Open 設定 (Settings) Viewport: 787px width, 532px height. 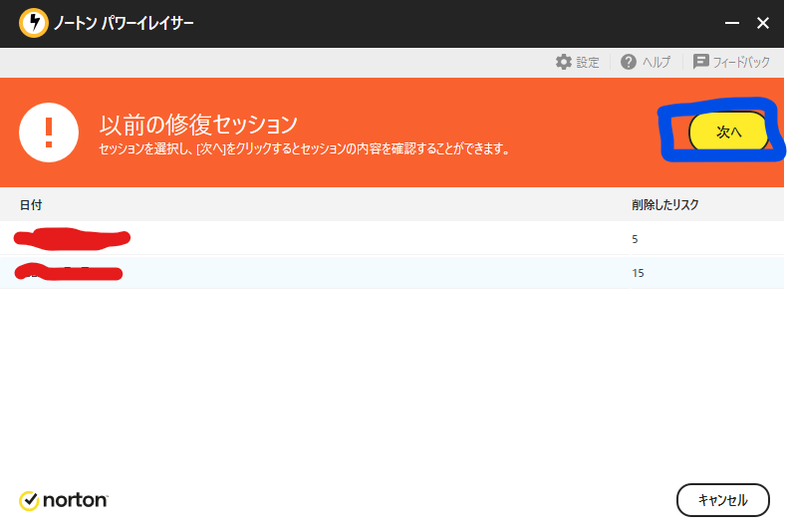point(578,62)
